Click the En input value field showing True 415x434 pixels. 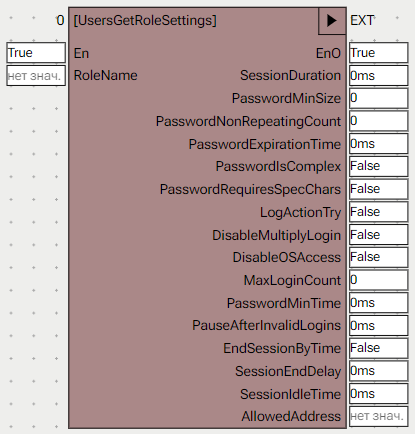(36, 53)
